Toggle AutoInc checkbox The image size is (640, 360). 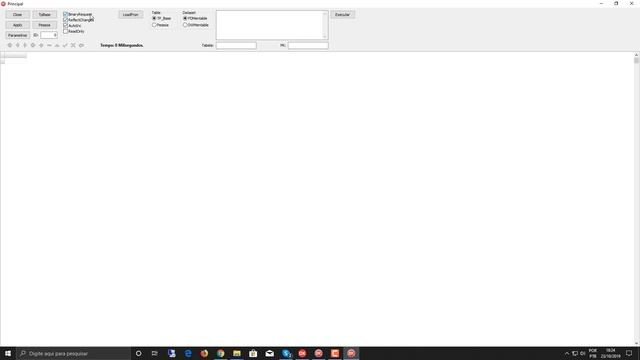pyautogui.click(x=65, y=25)
